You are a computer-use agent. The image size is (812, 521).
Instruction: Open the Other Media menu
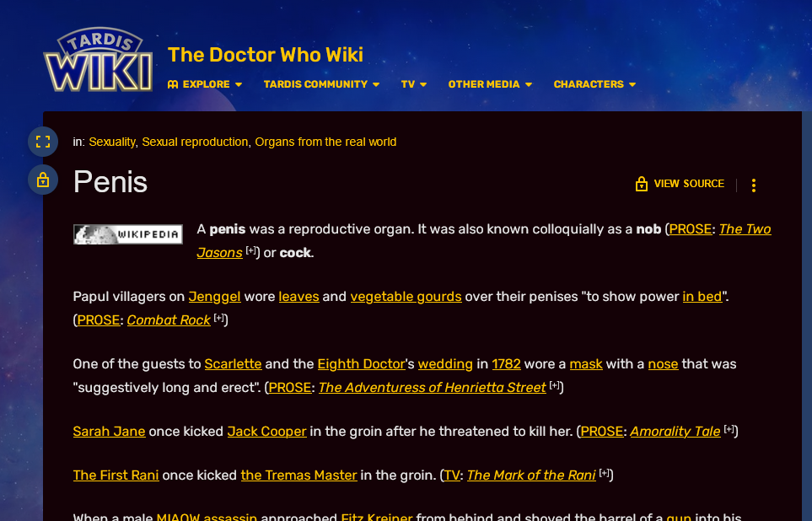(490, 84)
